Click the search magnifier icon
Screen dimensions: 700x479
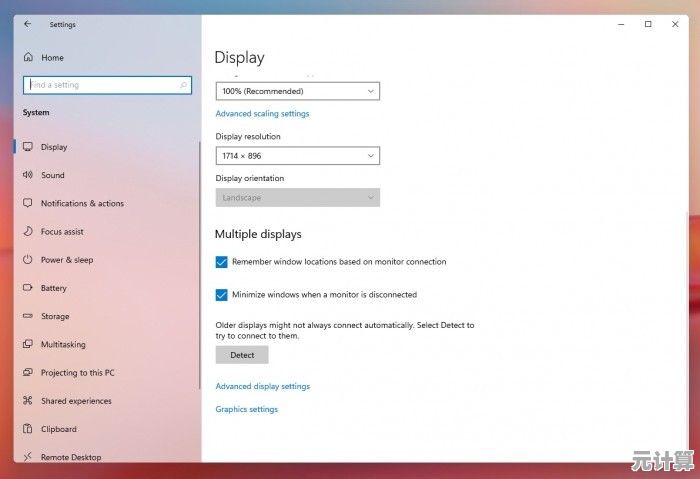[183, 86]
